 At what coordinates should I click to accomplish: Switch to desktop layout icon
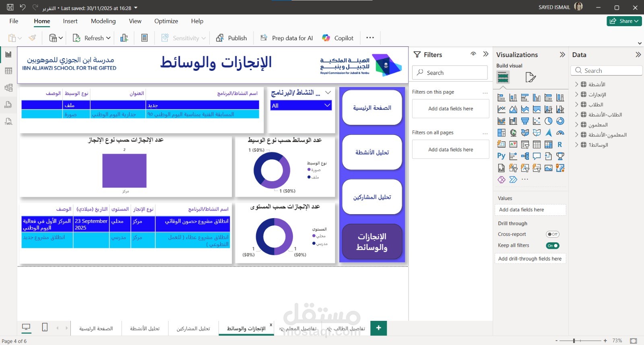tap(26, 328)
